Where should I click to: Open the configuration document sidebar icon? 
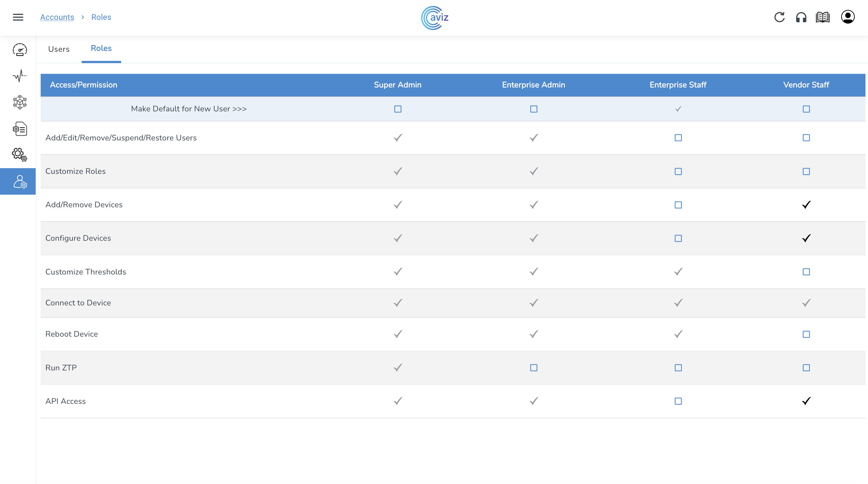(20, 129)
